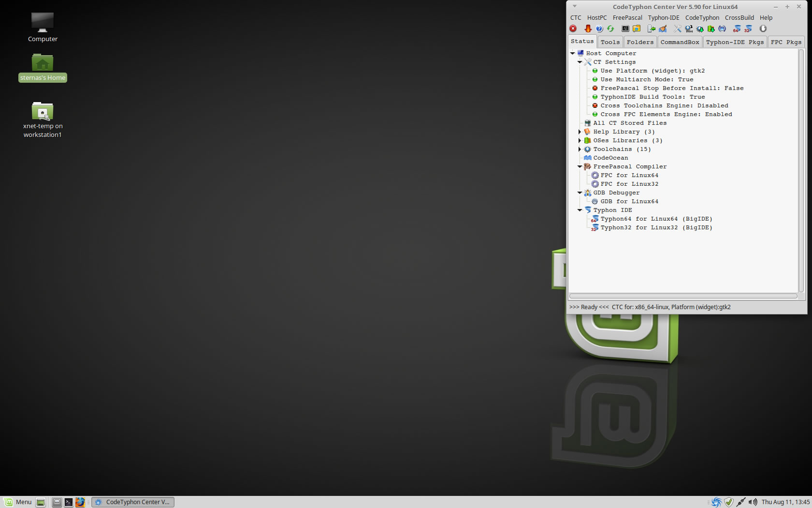
Task: Click the show desktop icon in taskbar
Action: [x=41, y=502]
